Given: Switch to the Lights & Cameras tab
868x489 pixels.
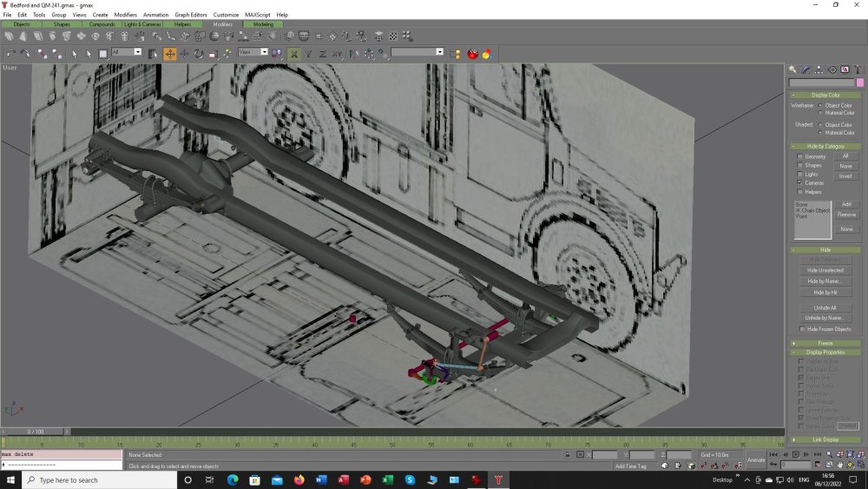Looking at the screenshot, I should coord(142,24).
